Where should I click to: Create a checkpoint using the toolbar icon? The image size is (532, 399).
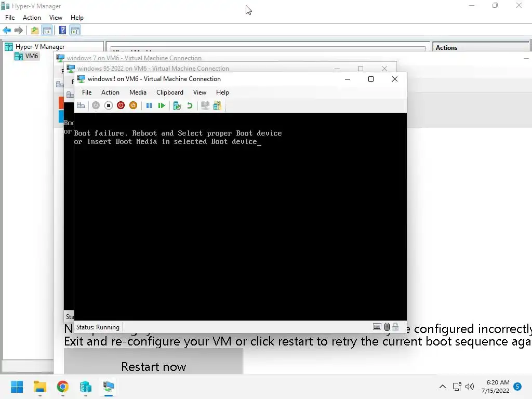click(x=177, y=105)
